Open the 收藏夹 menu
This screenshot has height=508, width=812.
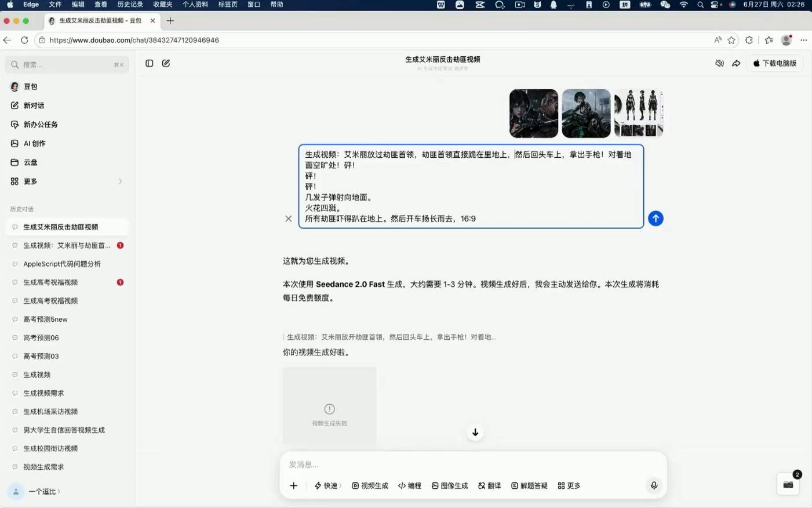[163, 5]
